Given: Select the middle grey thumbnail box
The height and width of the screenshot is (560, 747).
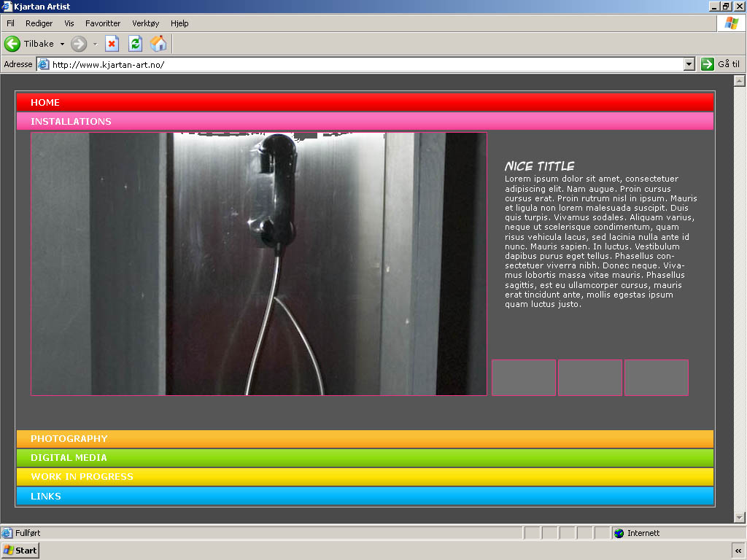Looking at the screenshot, I should tap(589, 378).
